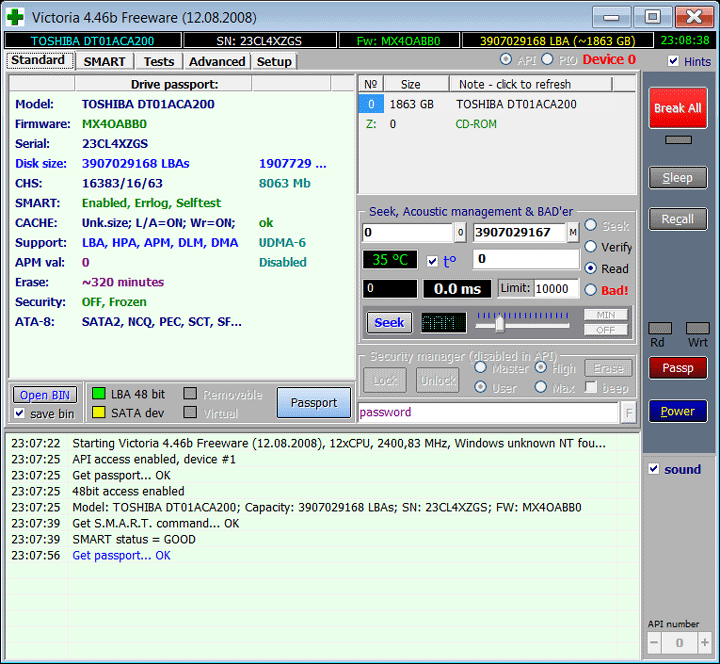Click the Size column header

416,84
